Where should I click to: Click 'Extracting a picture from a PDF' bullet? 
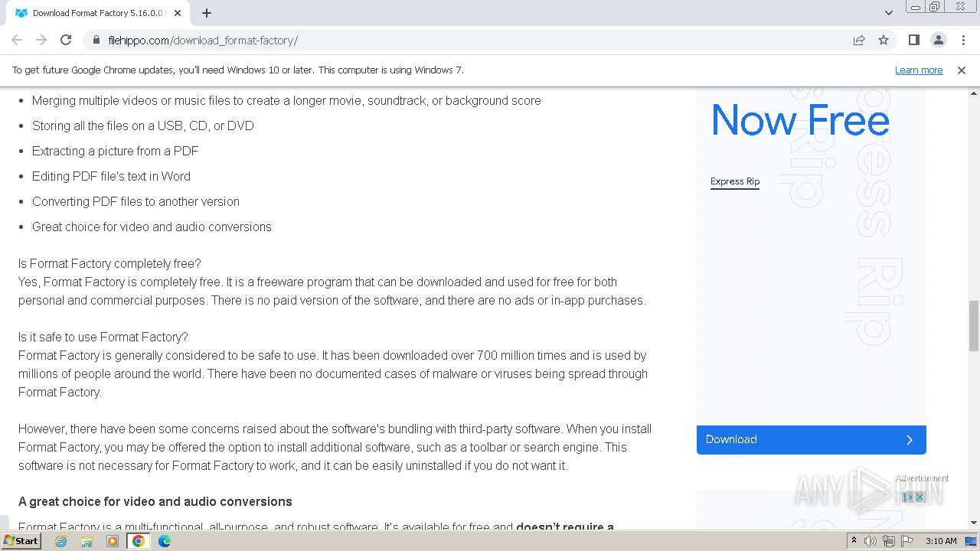coord(116,151)
